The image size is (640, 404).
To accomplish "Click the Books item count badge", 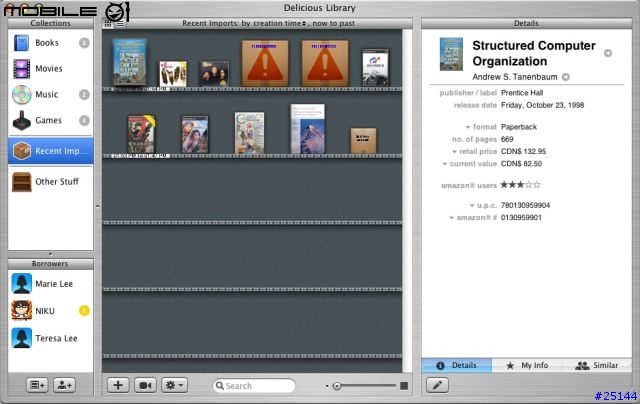I will 84,43.
